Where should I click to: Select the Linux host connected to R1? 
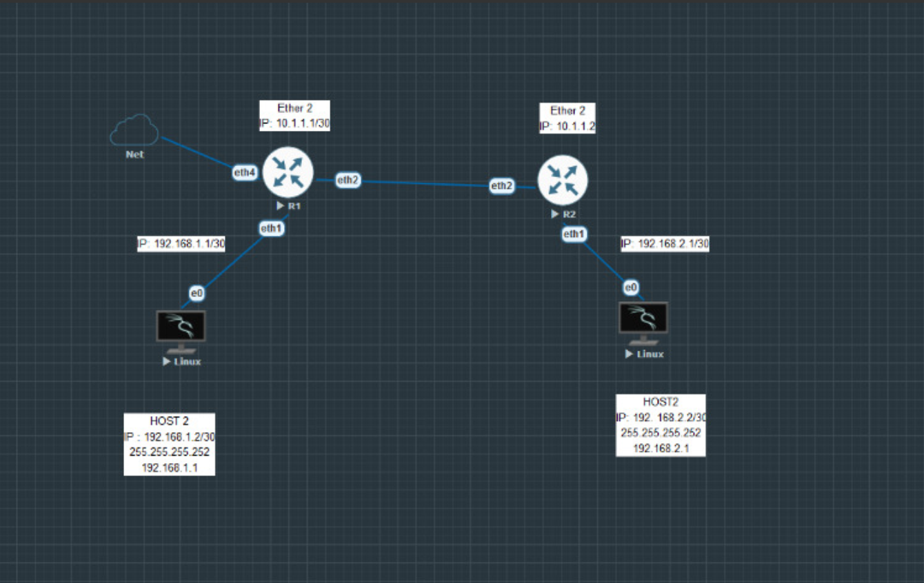(181, 327)
